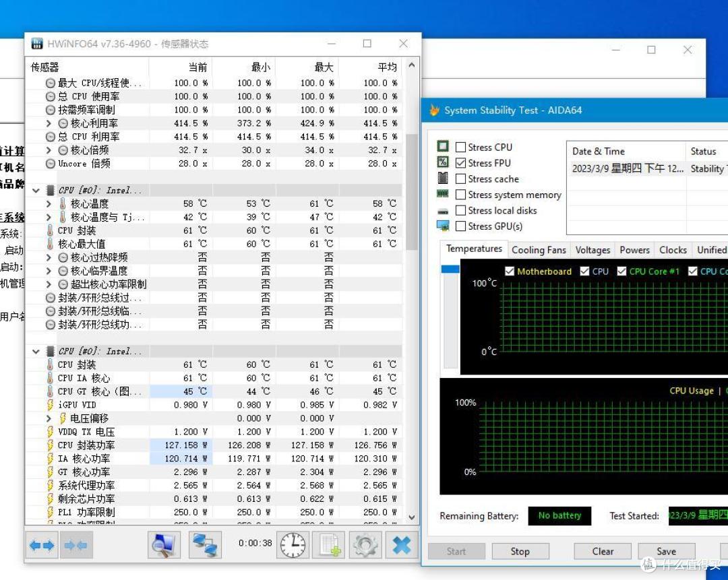The image size is (728, 580).
Task: Click the 127.158 W current package power cell
Action: tap(181, 445)
